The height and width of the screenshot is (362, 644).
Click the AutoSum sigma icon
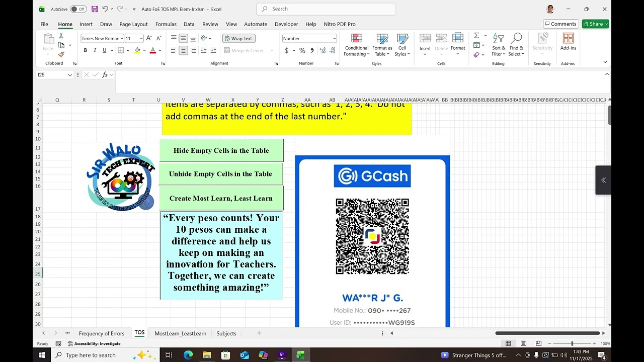(476, 36)
